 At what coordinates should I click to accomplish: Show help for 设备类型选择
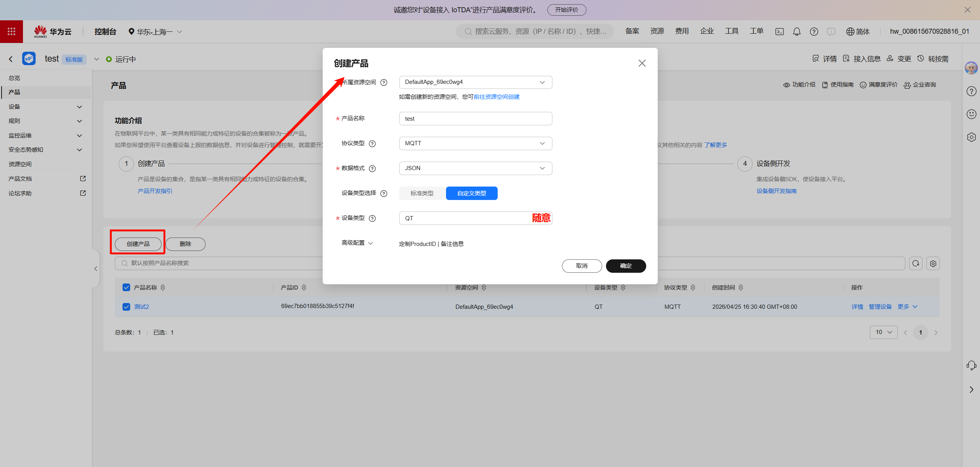pyautogui.click(x=384, y=193)
